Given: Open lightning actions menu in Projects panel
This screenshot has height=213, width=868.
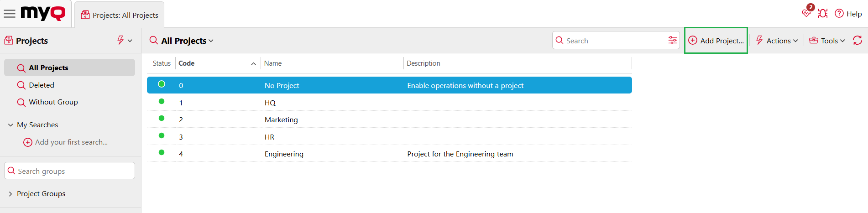Looking at the screenshot, I should click(x=124, y=40).
